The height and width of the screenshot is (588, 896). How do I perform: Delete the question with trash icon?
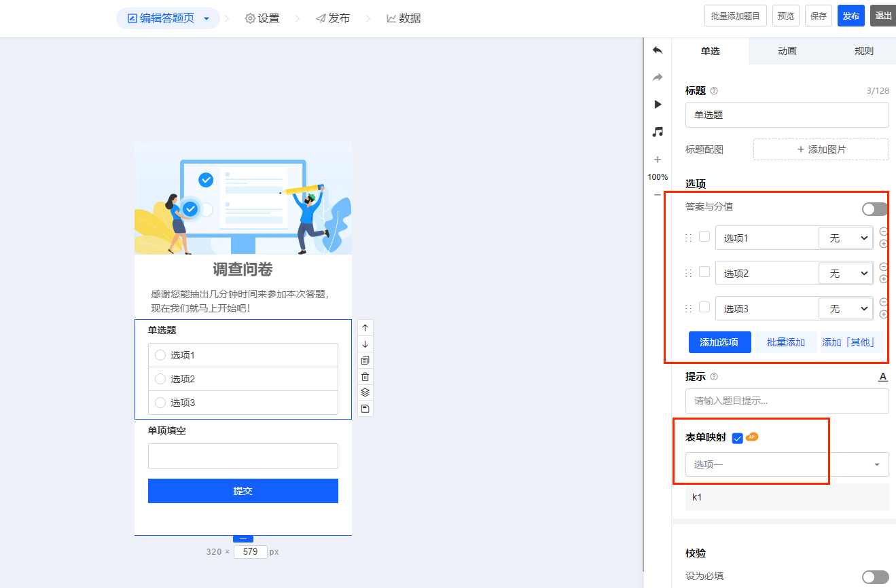tap(365, 377)
